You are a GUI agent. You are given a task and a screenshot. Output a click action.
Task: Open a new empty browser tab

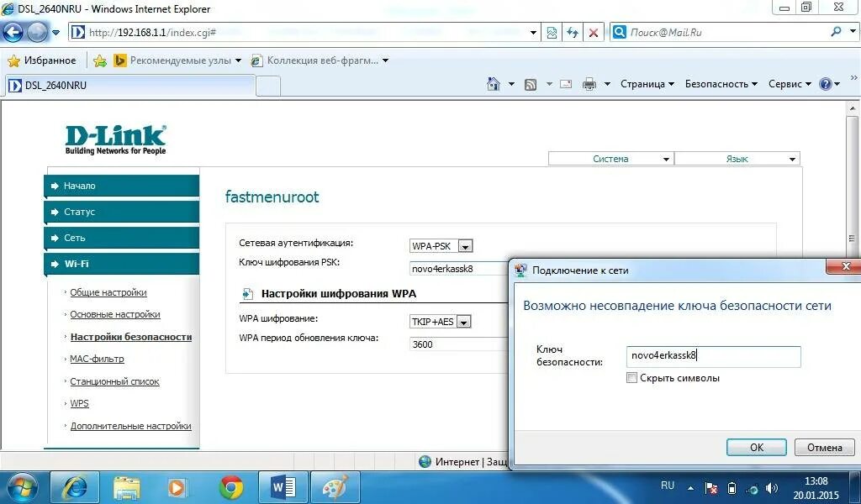[268, 87]
